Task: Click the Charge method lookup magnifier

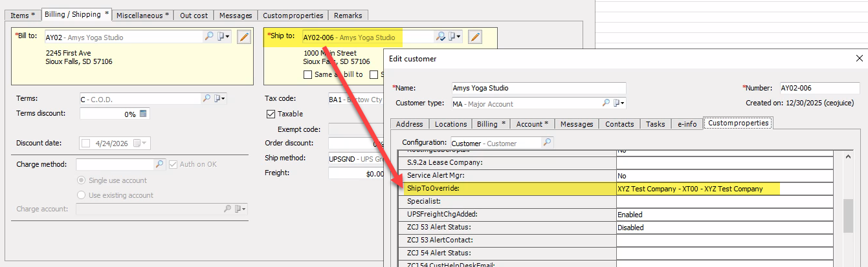Action: pos(159,164)
